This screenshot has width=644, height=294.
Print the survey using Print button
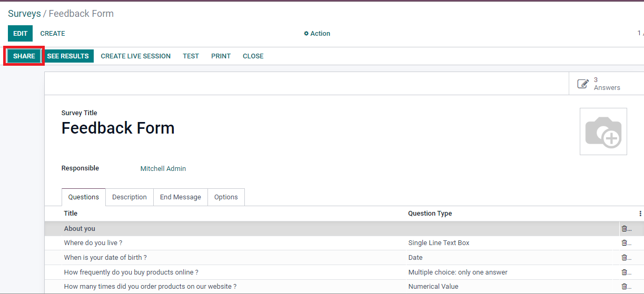[221, 56]
